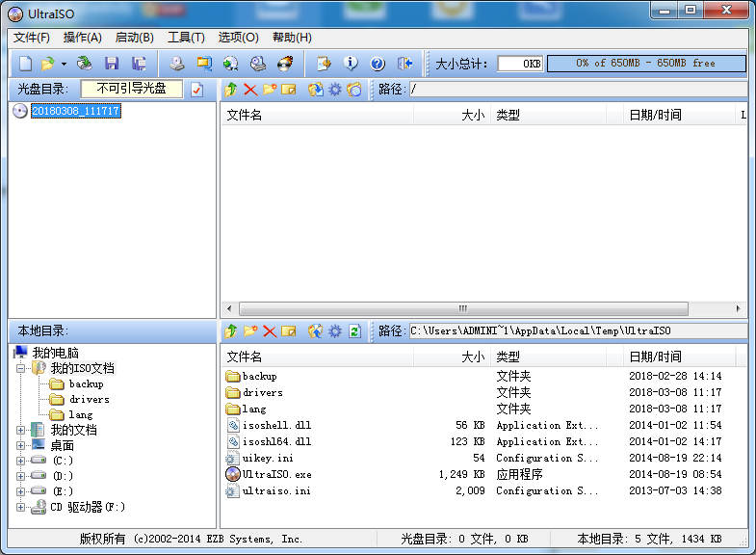756x555 pixels.
Task: Open the 启动(B) menu
Action: pos(135,38)
